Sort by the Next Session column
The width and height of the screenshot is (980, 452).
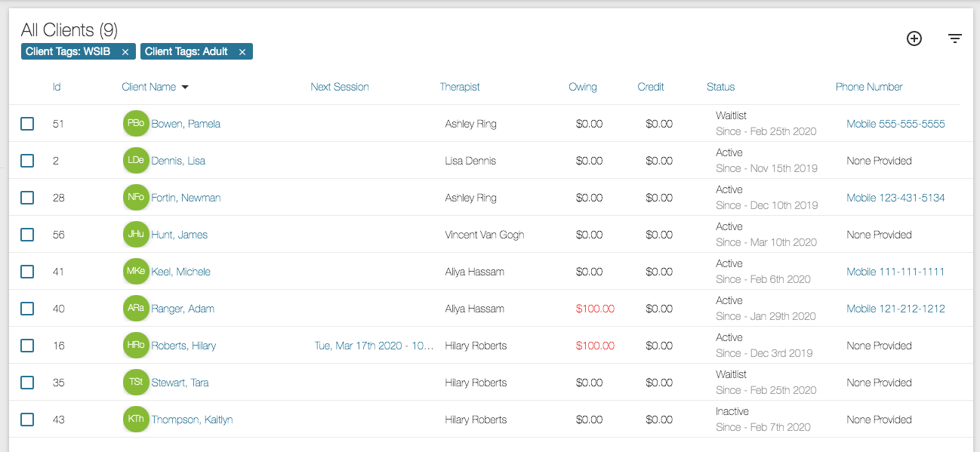[x=340, y=87]
